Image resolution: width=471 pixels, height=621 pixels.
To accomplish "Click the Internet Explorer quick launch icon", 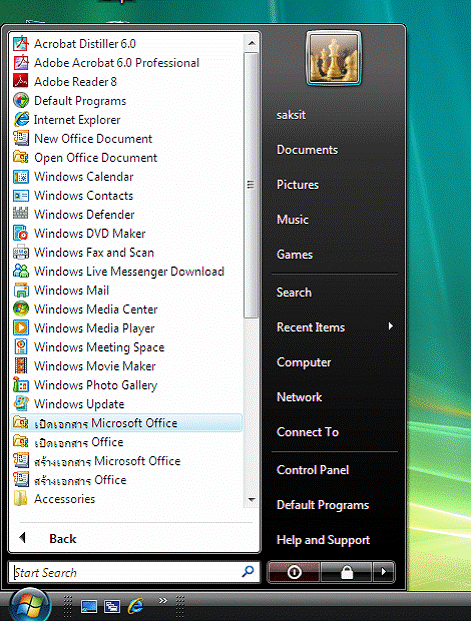I will pos(135,606).
